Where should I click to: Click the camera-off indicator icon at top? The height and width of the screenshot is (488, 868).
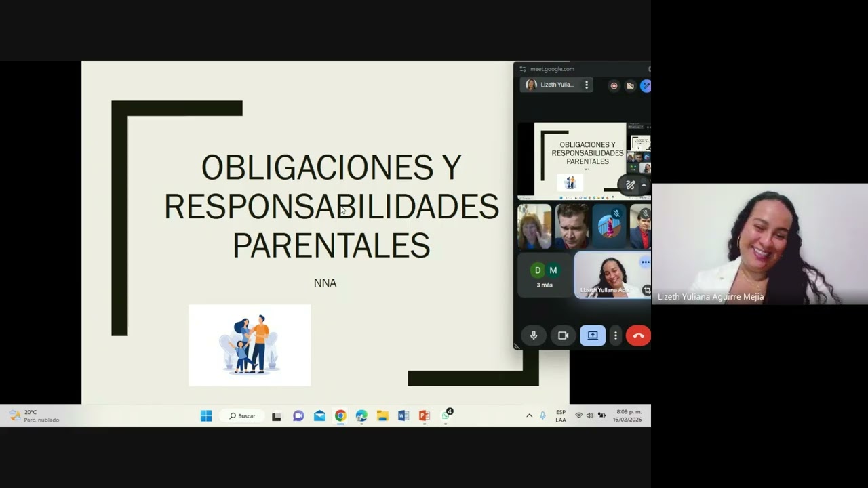[x=630, y=86]
